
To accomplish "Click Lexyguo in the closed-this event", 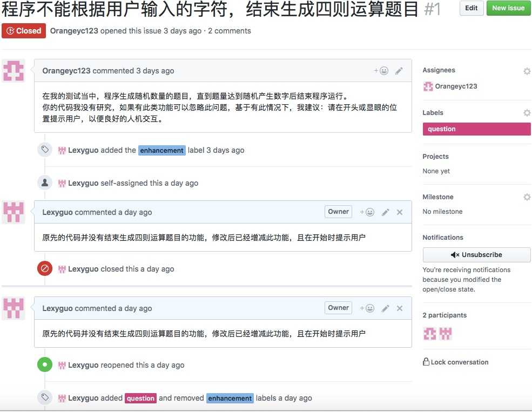I will (x=83, y=269).
